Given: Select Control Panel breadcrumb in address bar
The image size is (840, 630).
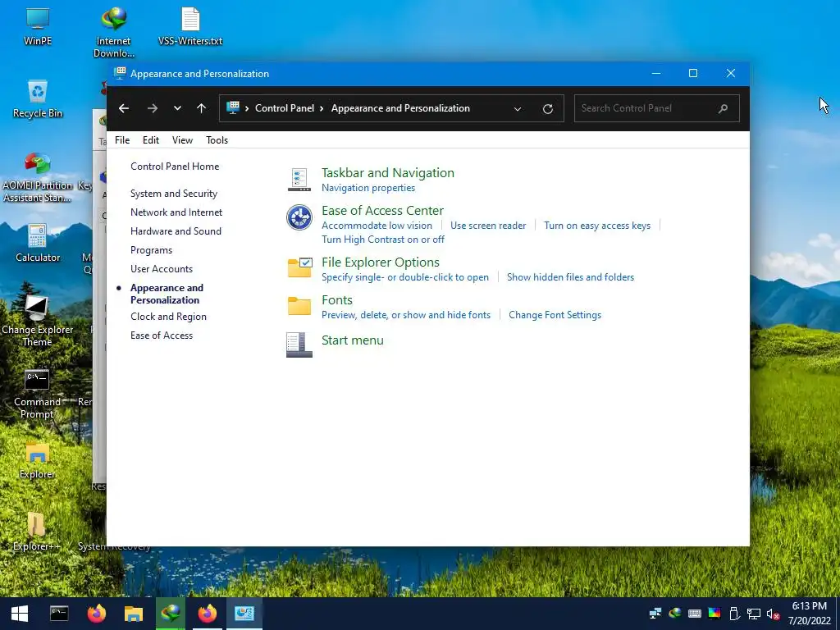Looking at the screenshot, I should tap(285, 108).
